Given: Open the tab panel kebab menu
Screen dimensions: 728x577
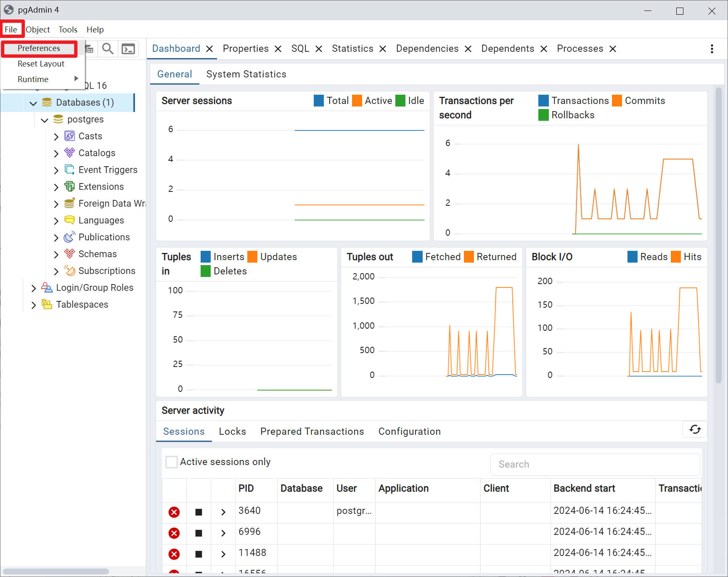Looking at the screenshot, I should [x=712, y=49].
